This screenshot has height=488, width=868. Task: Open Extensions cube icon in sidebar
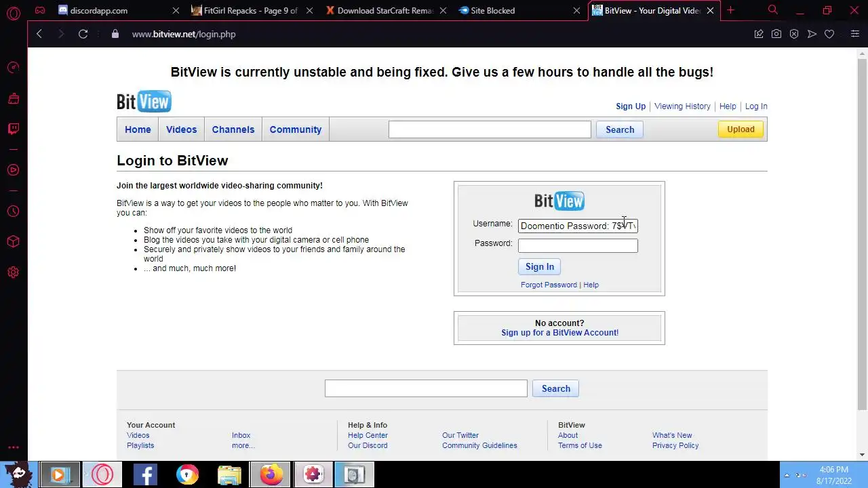pyautogui.click(x=13, y=242)
